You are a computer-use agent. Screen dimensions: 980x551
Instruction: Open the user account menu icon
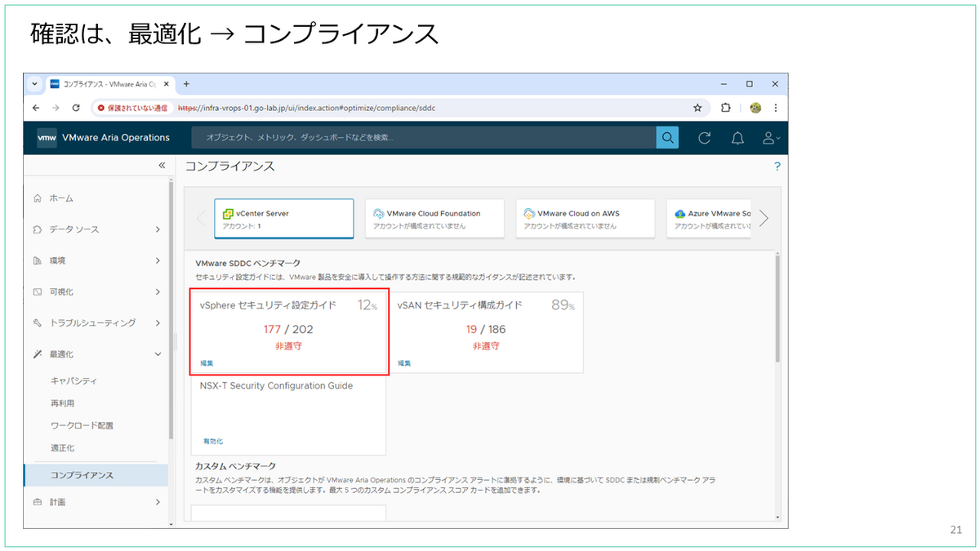click(x=771, y=138)
